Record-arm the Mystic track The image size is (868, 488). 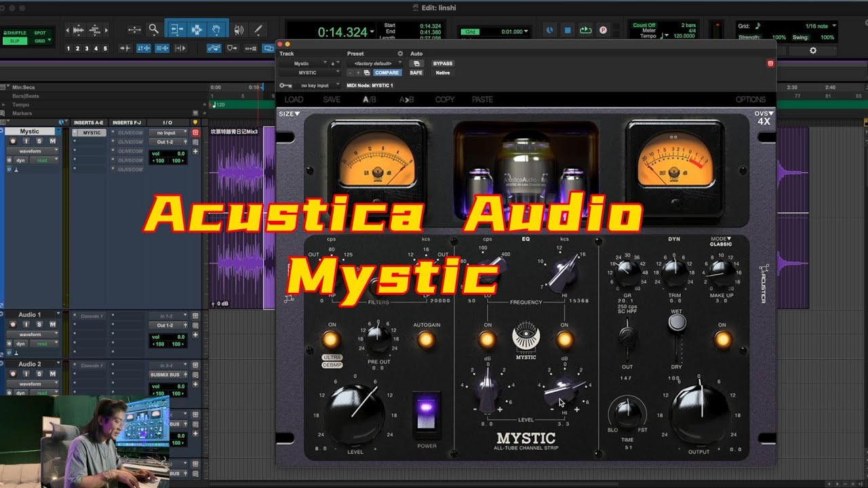pyautogui.click(x=13, y=141)
